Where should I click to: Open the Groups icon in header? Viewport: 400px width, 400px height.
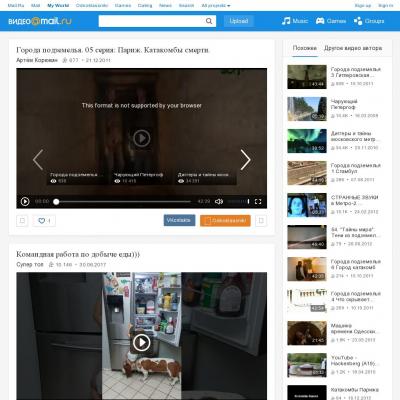[x=358, y=21]
